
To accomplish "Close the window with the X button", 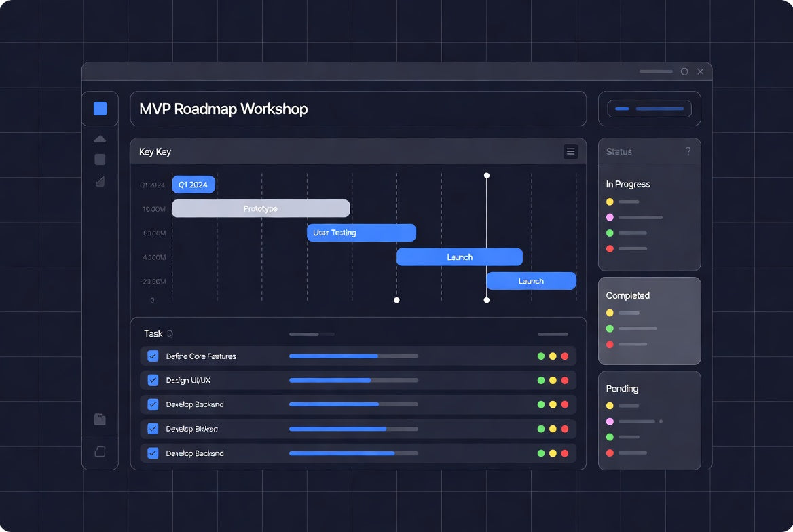I will pyautogui.click(x=701, y=71).
